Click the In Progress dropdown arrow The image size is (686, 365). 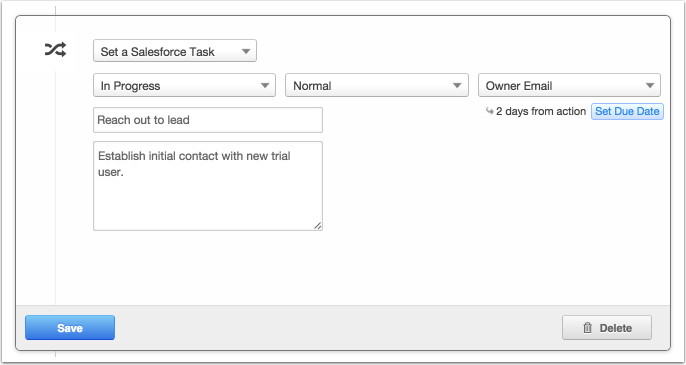(x=265, y=86)
